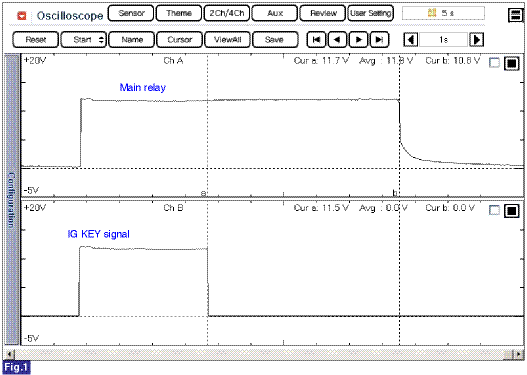Screen dimensions: 527x375
Task: Click the red icon beside the Oscilloscope title
Action: tap(22, 15)
